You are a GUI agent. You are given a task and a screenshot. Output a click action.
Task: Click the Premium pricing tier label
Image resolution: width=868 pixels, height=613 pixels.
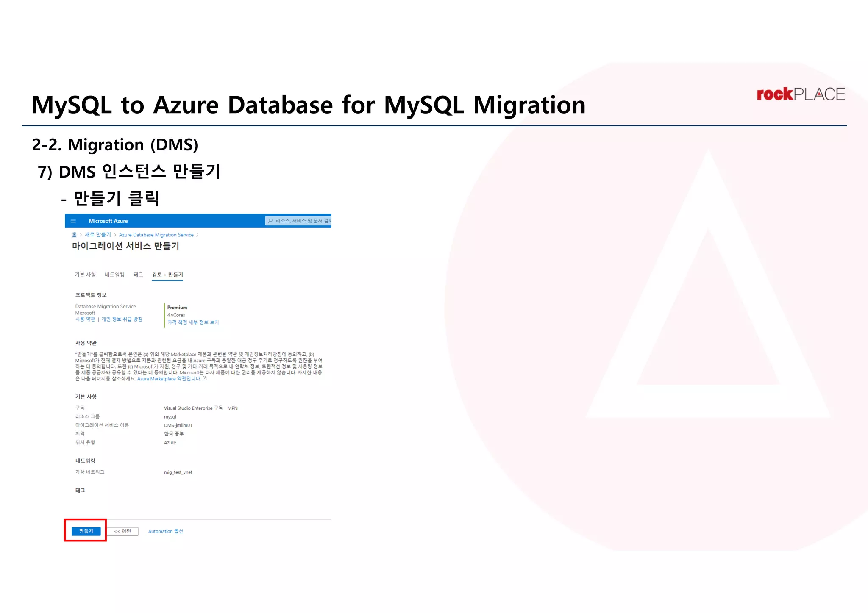177,308
